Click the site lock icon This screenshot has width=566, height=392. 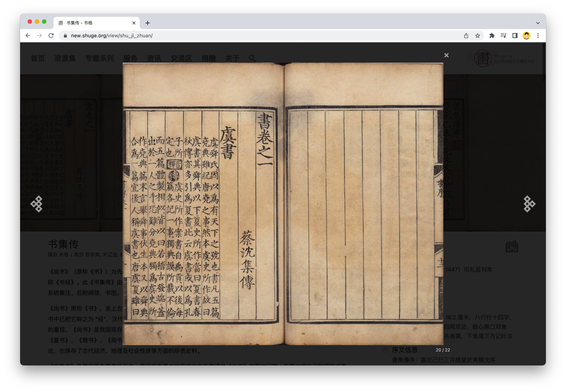(65, 36)
